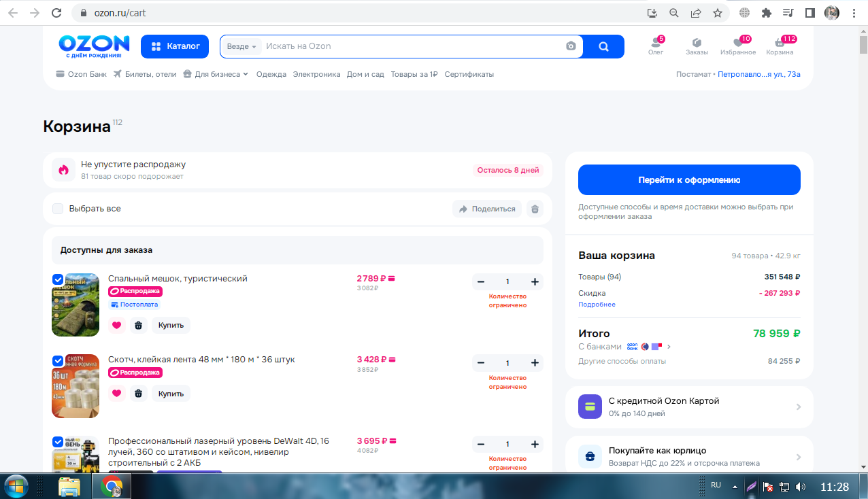Decrease quantity of Скотч
This screenshot has height=499, width=868.
coord(481,363)
